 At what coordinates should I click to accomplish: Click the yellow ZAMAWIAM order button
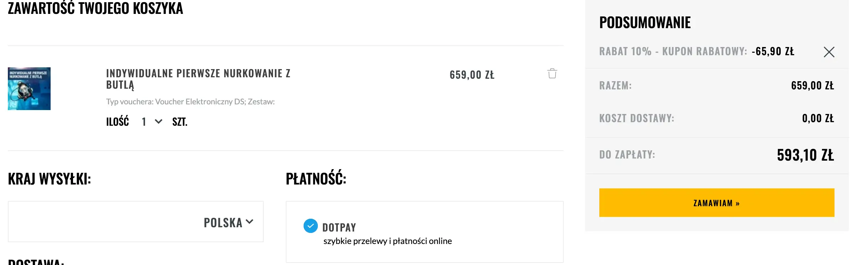(717, 203)
